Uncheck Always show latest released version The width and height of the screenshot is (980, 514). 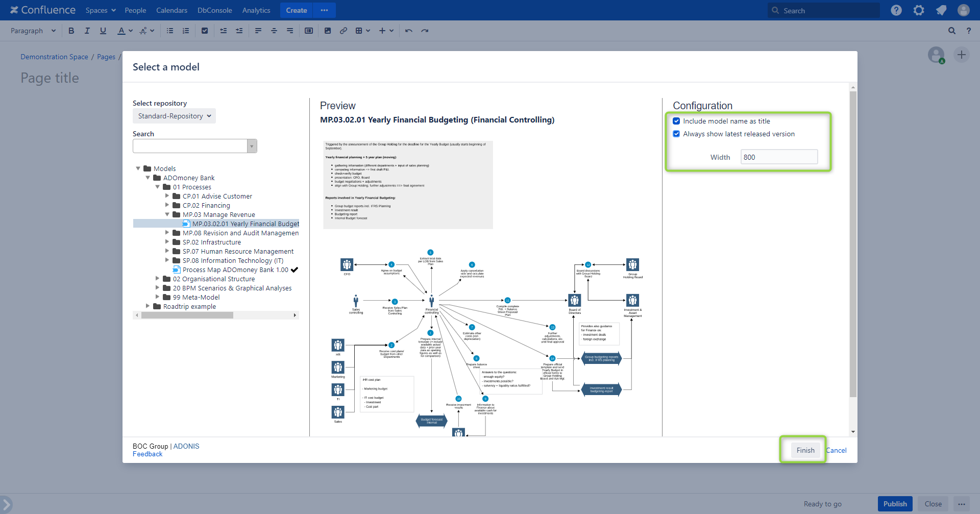[676, 134]
